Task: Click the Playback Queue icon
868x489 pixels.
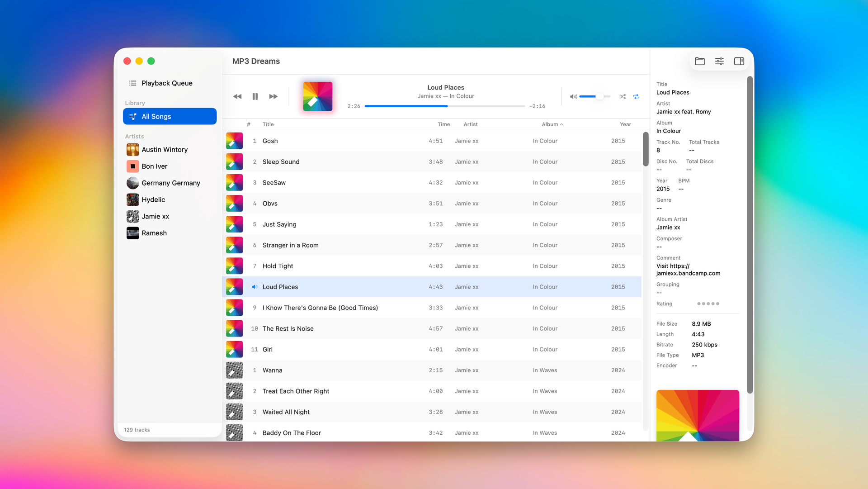Action: coord(132,83)
